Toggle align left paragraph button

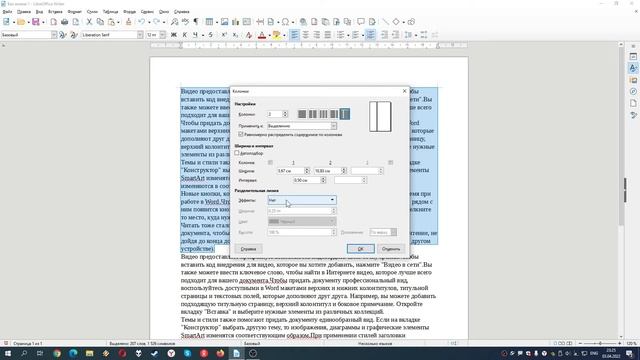point(294,35)
